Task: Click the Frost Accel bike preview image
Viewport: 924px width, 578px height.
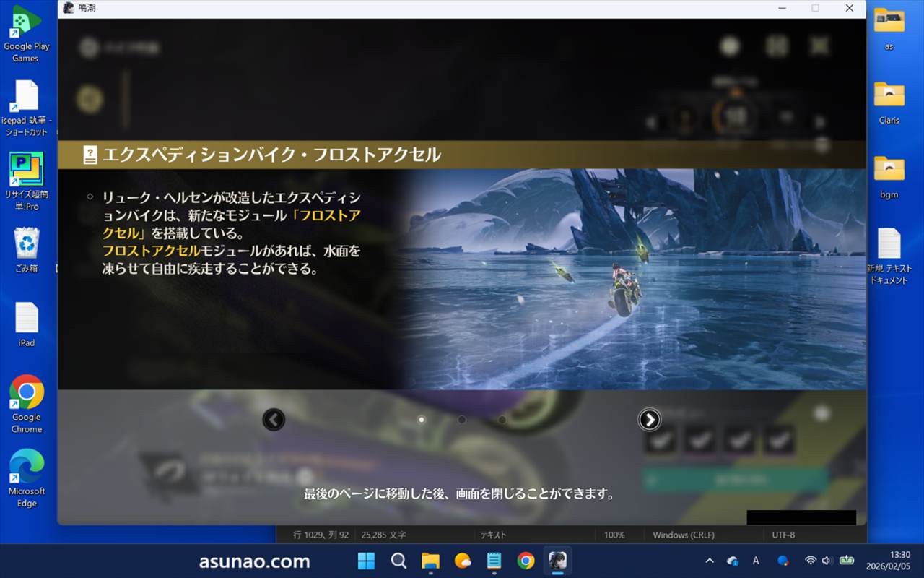Action: pos(632,279)
